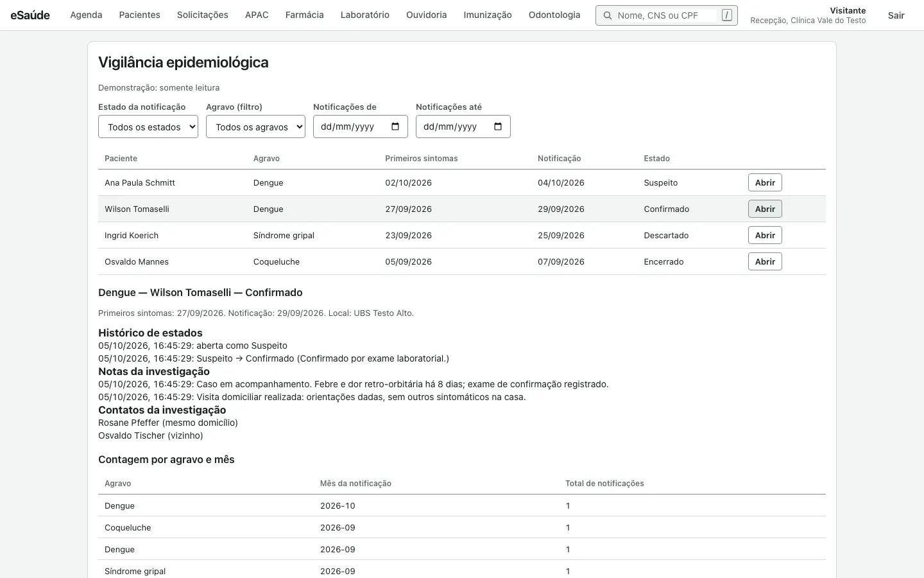Open Ingrid Koerich's notification with Abrir
The height and width of the screenshot is (578, 924).
765,235
